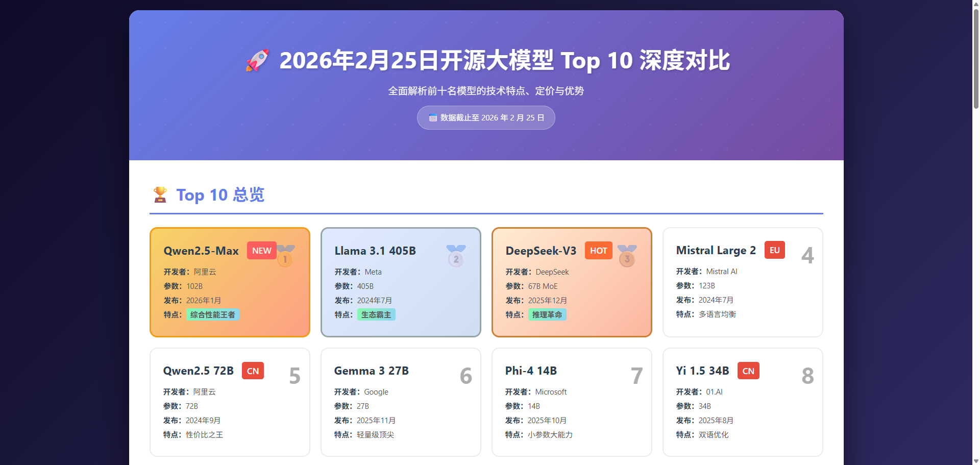This screenshot has height=465, width=980.
Task: Click the 性价比之王 feature text
Action: [204, 435]
